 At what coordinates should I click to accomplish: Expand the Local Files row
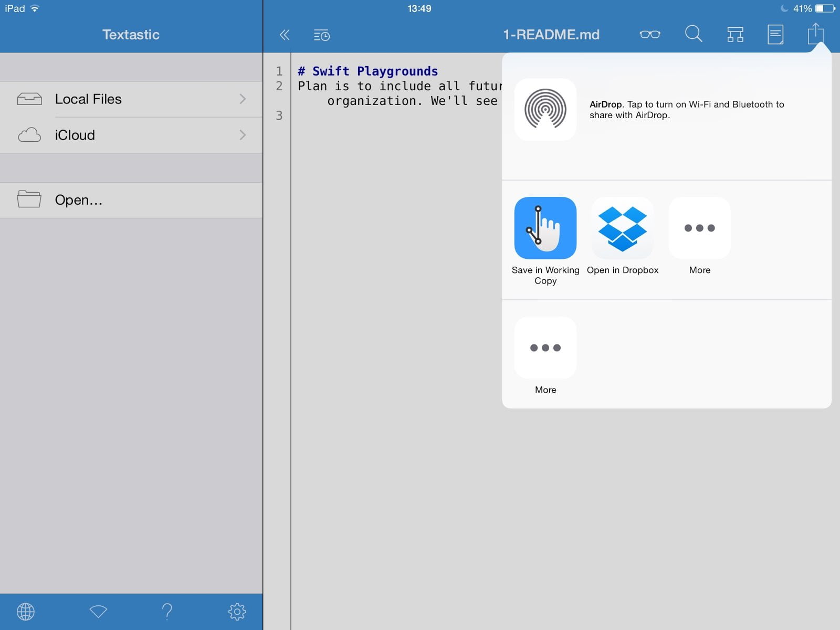(x=131, y=99)
